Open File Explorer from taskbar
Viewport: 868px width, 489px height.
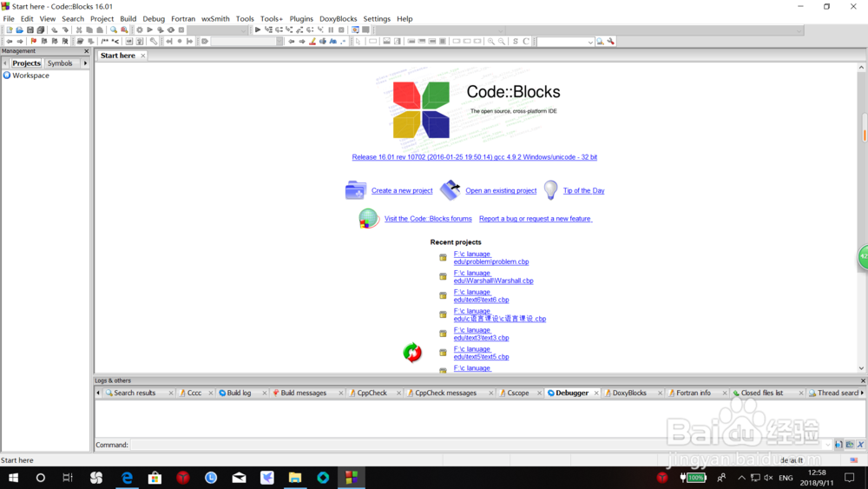click(295, 478)
